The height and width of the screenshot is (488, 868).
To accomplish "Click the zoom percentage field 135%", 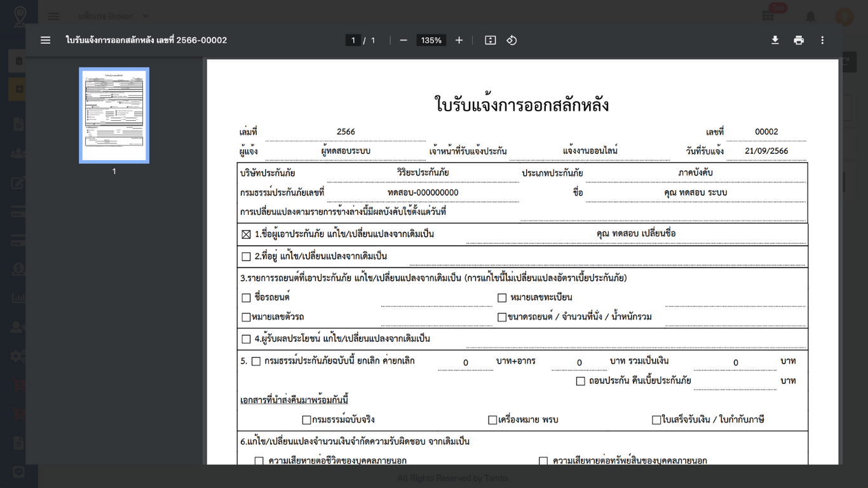I will coord(431,40).
